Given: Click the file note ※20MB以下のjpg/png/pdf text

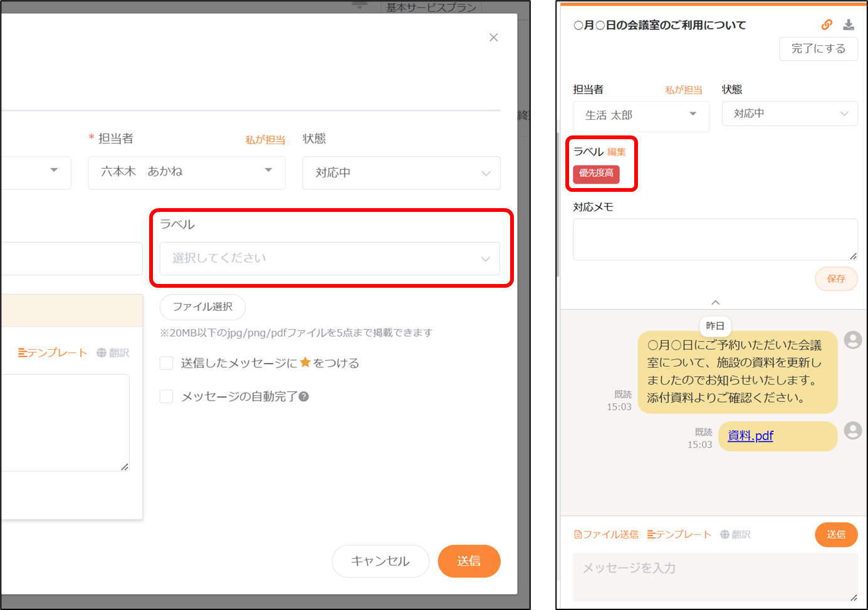Looking at the screenshot, I should coord(296,333).
